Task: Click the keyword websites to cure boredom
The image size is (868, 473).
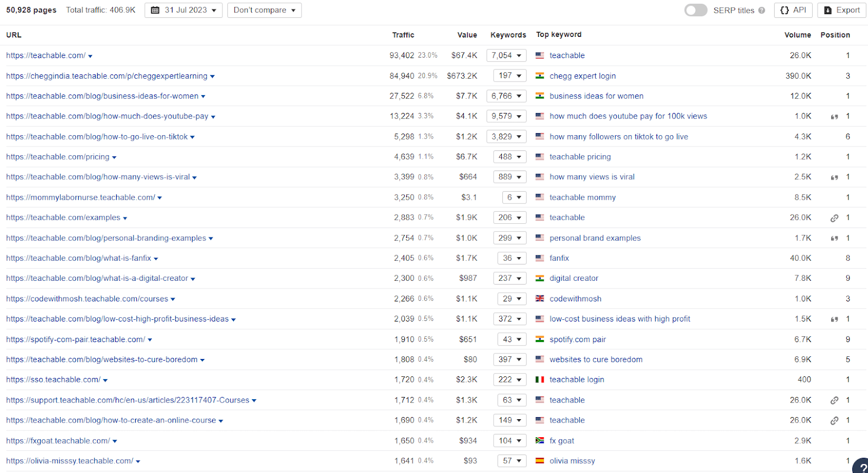Action: (596, 360)
